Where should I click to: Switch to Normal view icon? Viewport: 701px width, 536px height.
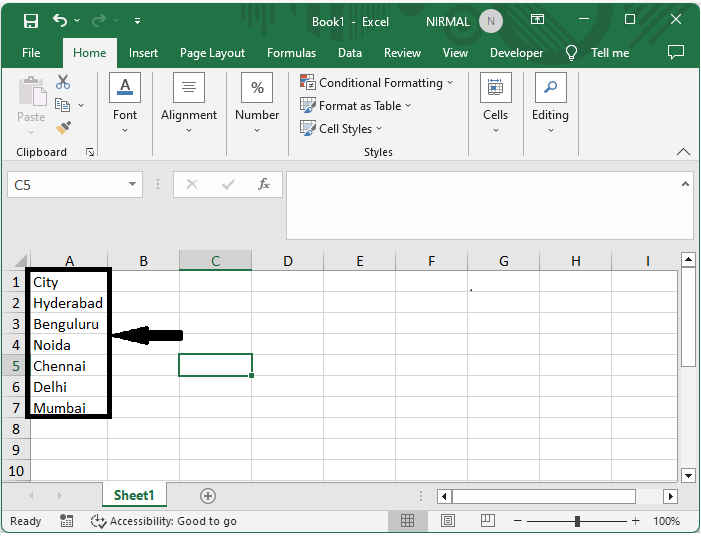click(407, 520)
